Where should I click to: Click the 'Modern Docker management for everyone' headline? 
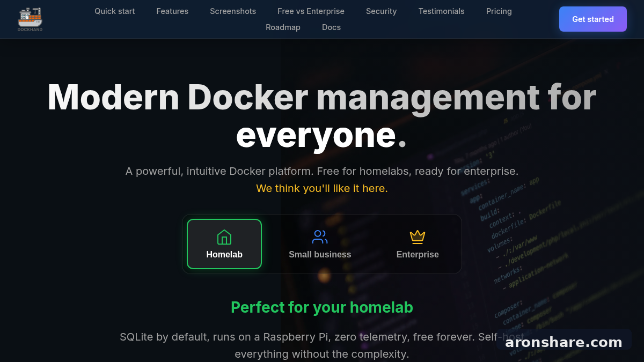(322, 116)
